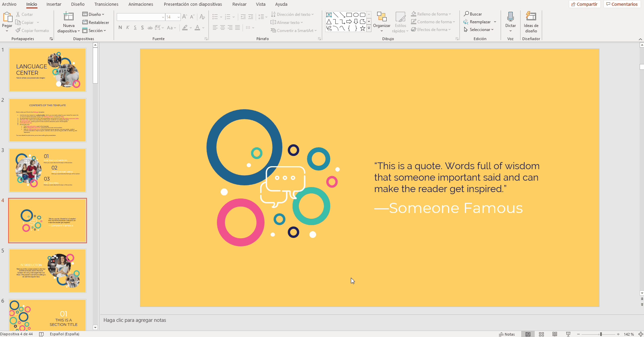The width and height of the screenshot is (644, 337).
Task: Click the Comentarios button
Action: [x=622, y=4]
